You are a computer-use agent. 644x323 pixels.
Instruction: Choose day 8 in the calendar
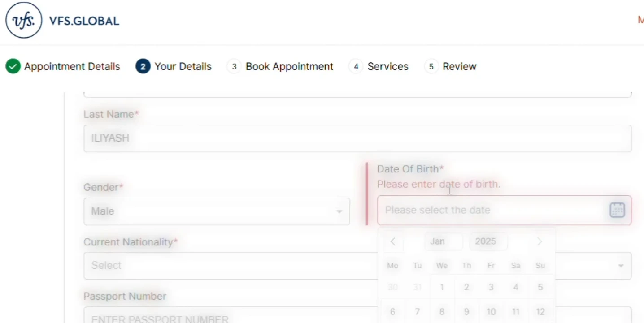click(x=442, y=312)
